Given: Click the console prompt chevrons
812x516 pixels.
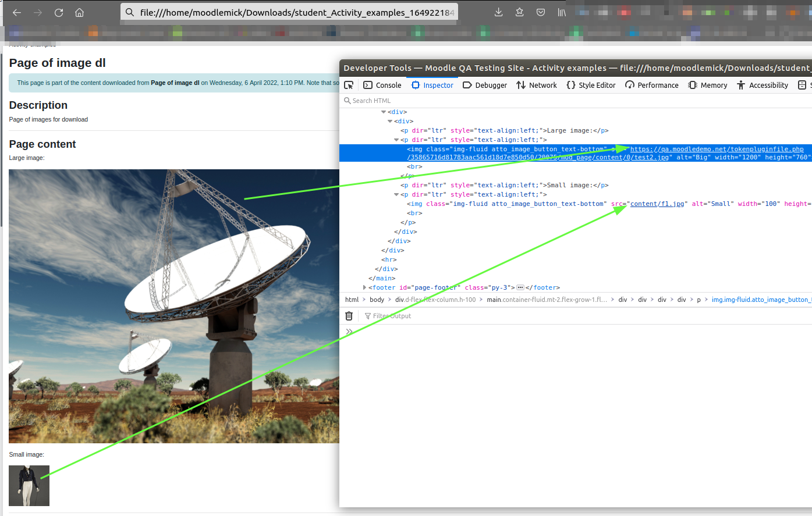Looking at the screenshot, I should (349, 332).
